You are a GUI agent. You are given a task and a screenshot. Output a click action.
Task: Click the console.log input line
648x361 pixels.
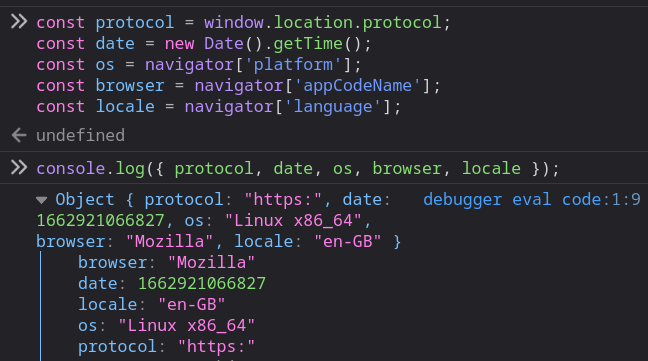(x=298, y=169)
